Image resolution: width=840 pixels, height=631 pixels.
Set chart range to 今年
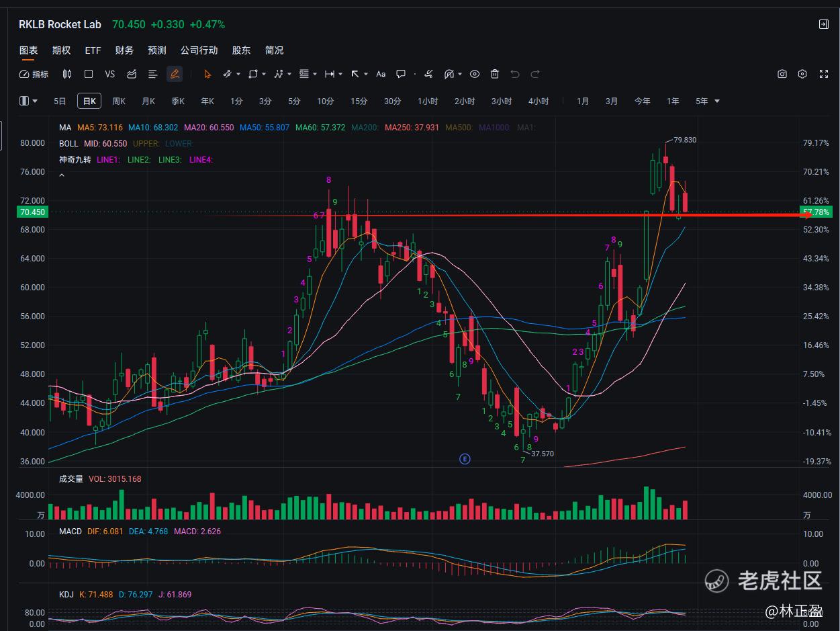point(643,101)
